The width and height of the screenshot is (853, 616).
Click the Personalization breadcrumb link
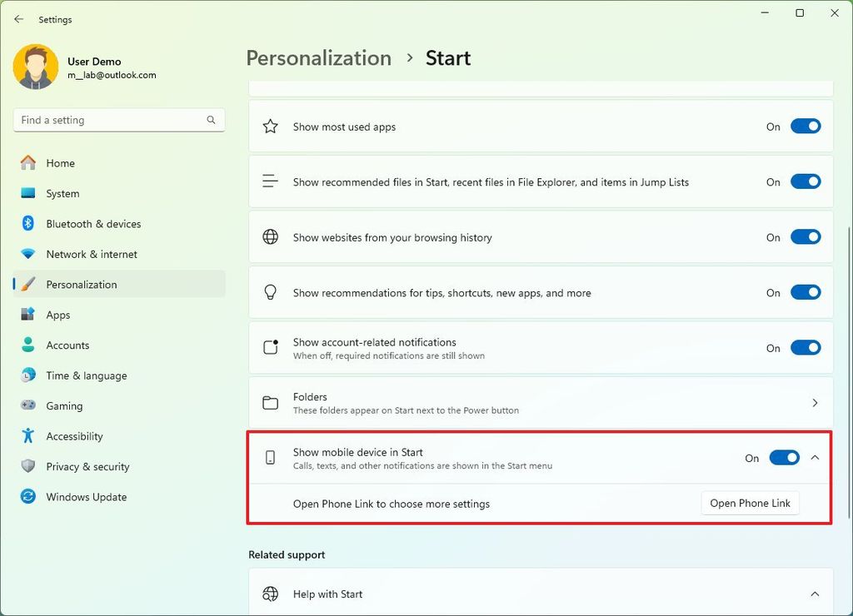tap(318, 57)
